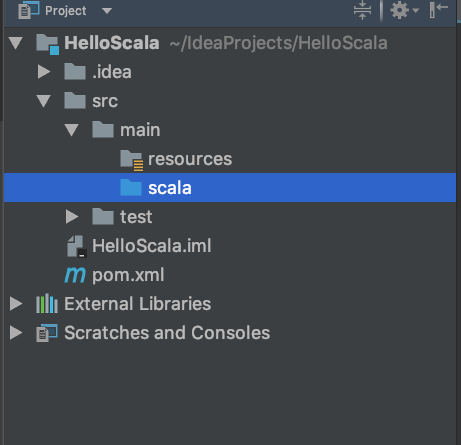Expand the test folder
The width and height of the screenshot is (461, 445).
(72, 217)
